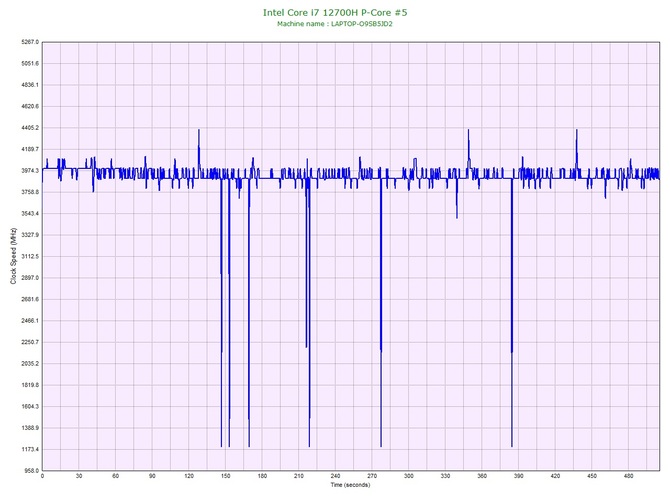Screen dimensions: 670x502
Task: Click the y-axis value 2035.2
Action: coord(30,364)
